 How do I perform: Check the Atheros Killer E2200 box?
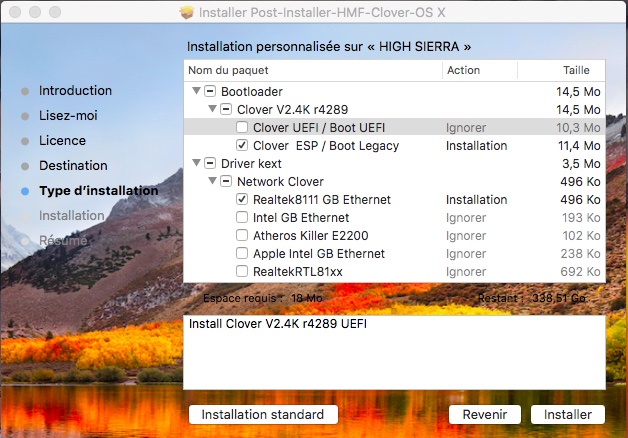tap(242, 235)
